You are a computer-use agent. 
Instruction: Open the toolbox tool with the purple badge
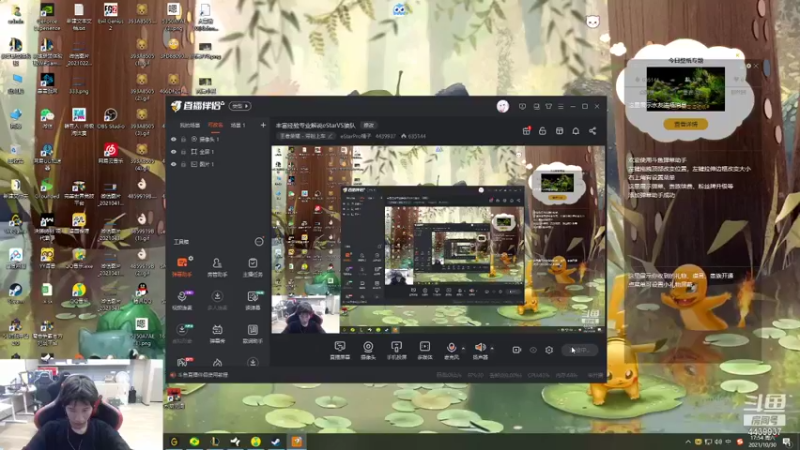182,300
